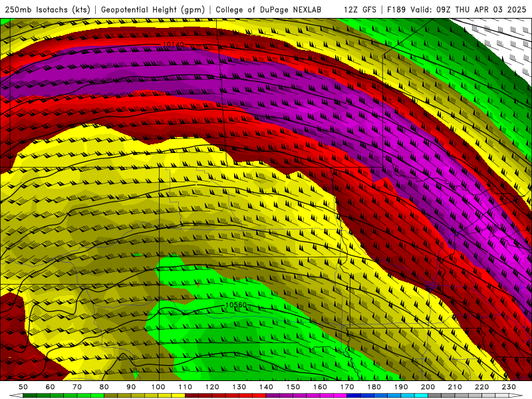This screenshot has height=399, width=532.
Task: Click the 'College of DuPage NEXLAB' credit text
Action: pyautogui.click(x=269, y=9)
